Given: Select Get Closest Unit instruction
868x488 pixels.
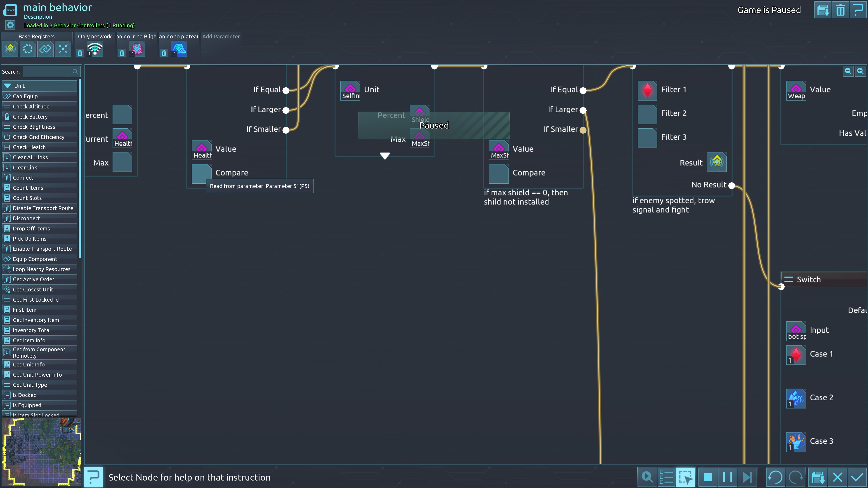Looking at the screenshot, I should click(x=33, y=289).
